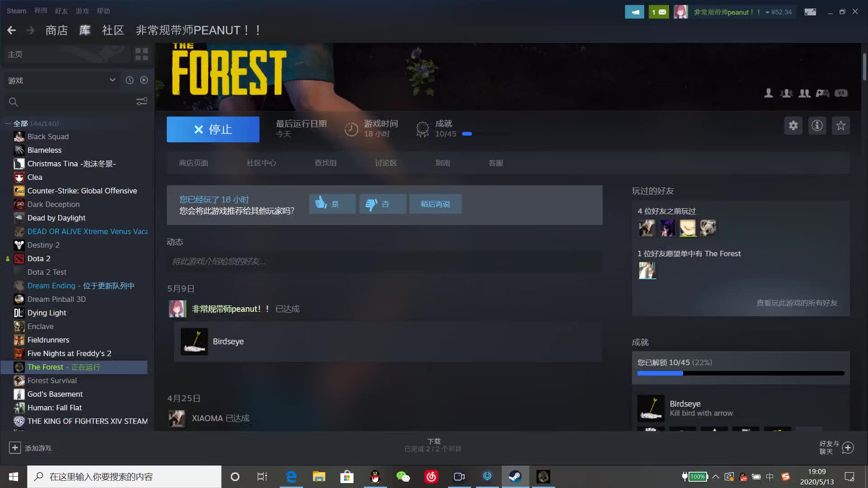The width and height of the screenshot is (868, 488).
Task: Open the 指南 tab
Action: click(443, 163)
